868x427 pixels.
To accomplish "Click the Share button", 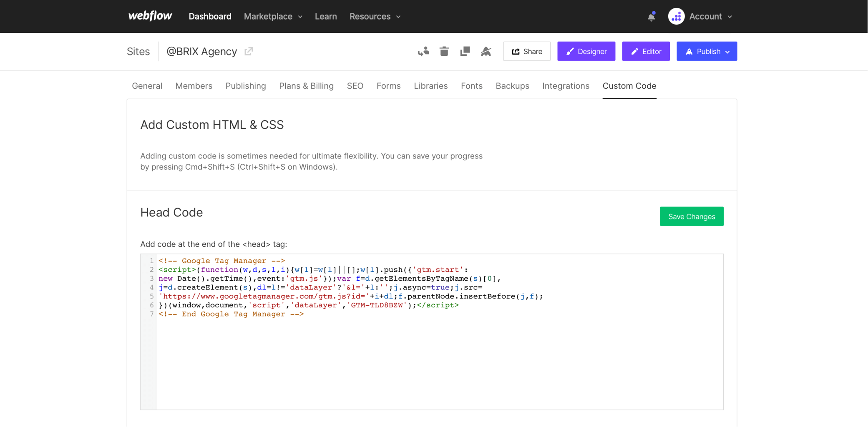I will (527, 51).
